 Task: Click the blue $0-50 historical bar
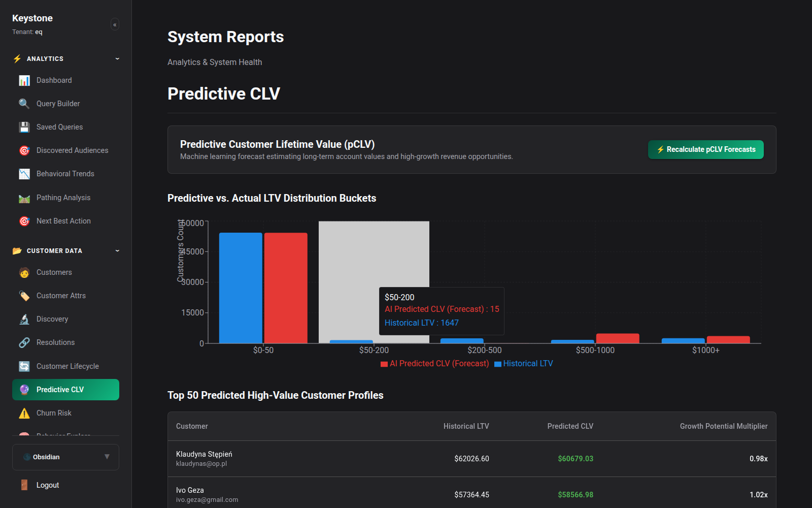tap(241, 288)
